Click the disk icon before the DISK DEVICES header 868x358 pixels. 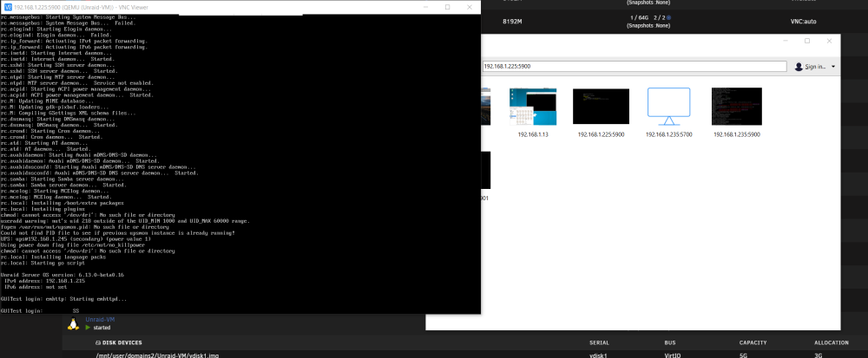point(98,342)
